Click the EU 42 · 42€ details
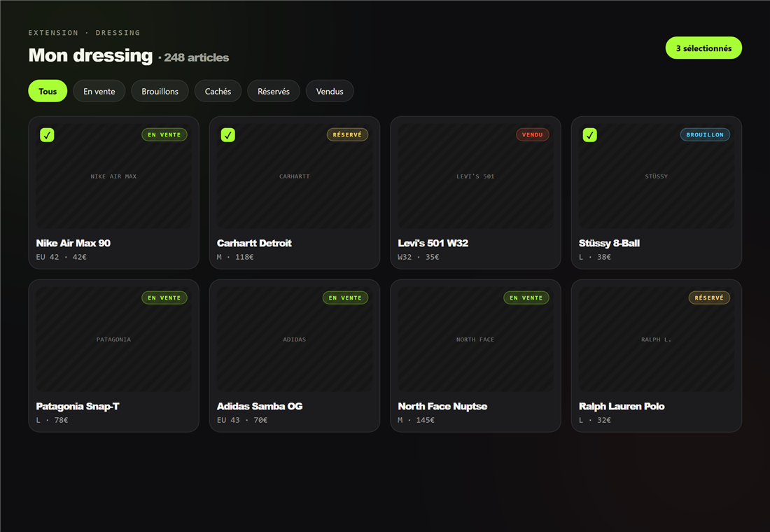The height and width of the screenshot is (532, 770). (62, 257)
